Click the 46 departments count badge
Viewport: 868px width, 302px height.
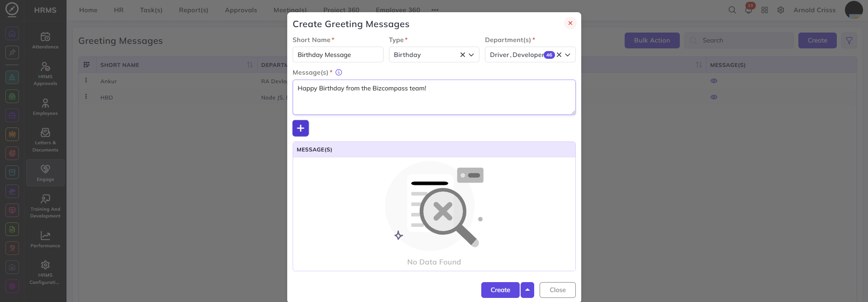click(x=549, y=55)
